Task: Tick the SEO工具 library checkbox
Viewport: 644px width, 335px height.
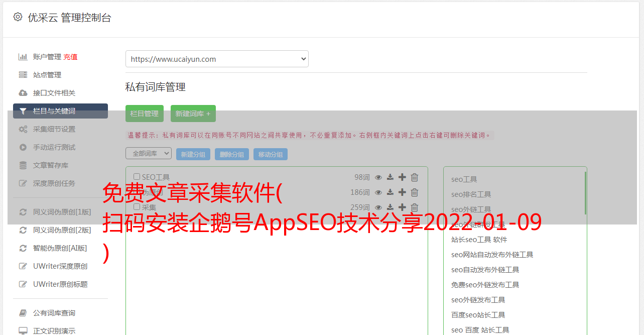Action: [x=137, y=177]
